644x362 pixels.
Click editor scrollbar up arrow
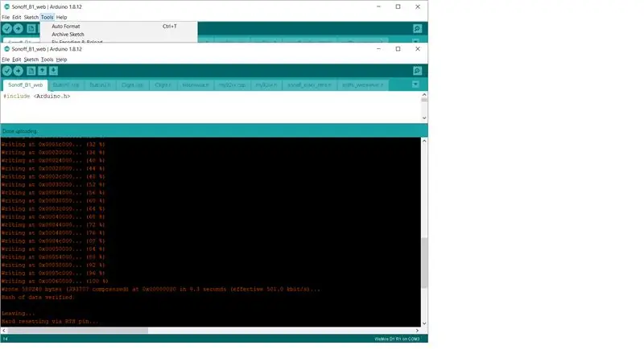pyautogui.click(x=424, y=95)
